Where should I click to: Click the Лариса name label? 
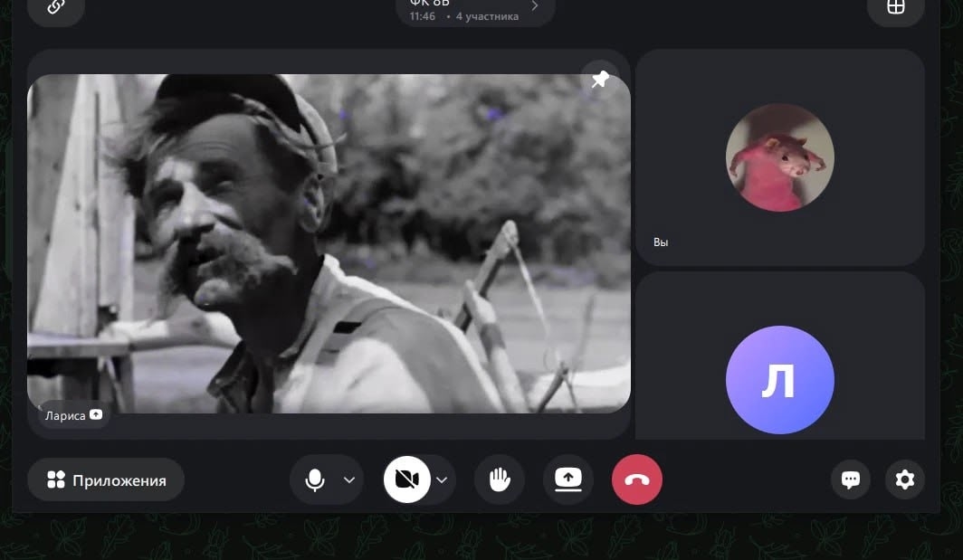click(65, 415)
